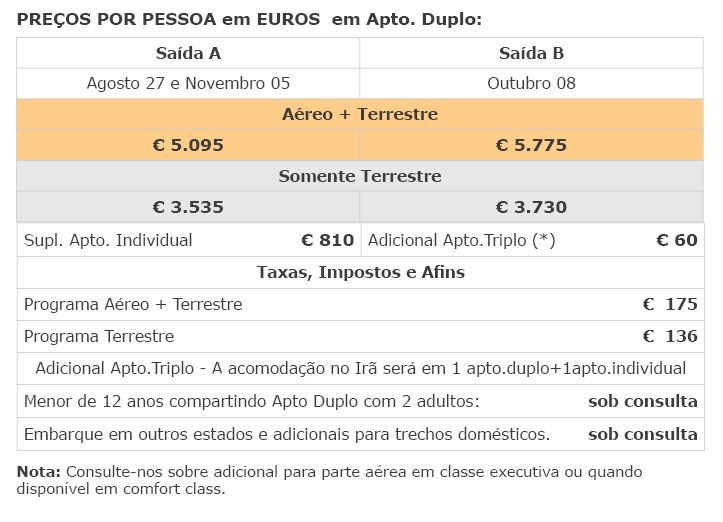Select the Taxas, Impostos e Afins heading
The width and height of the screenshot is (723, 522).
click(x=361, y=272)
